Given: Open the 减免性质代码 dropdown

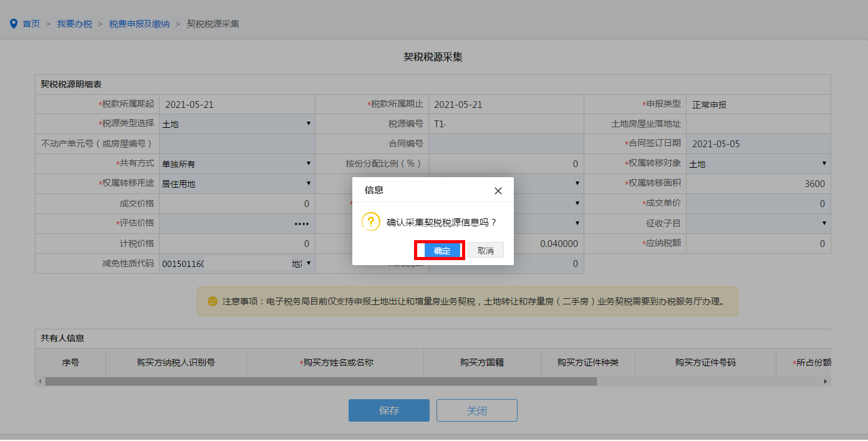Looking at the screenshot, I should [237, 264].
